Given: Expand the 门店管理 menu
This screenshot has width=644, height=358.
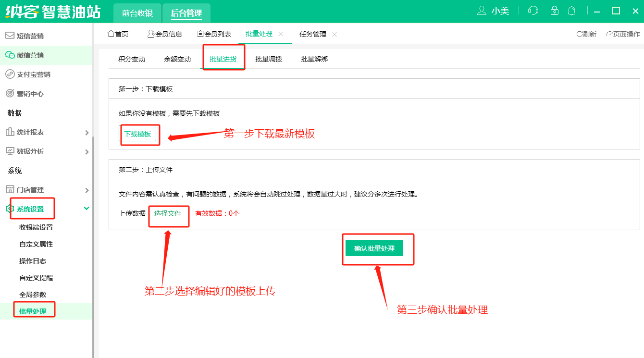Looking at the screenshot, I should [x=87, y=190].
